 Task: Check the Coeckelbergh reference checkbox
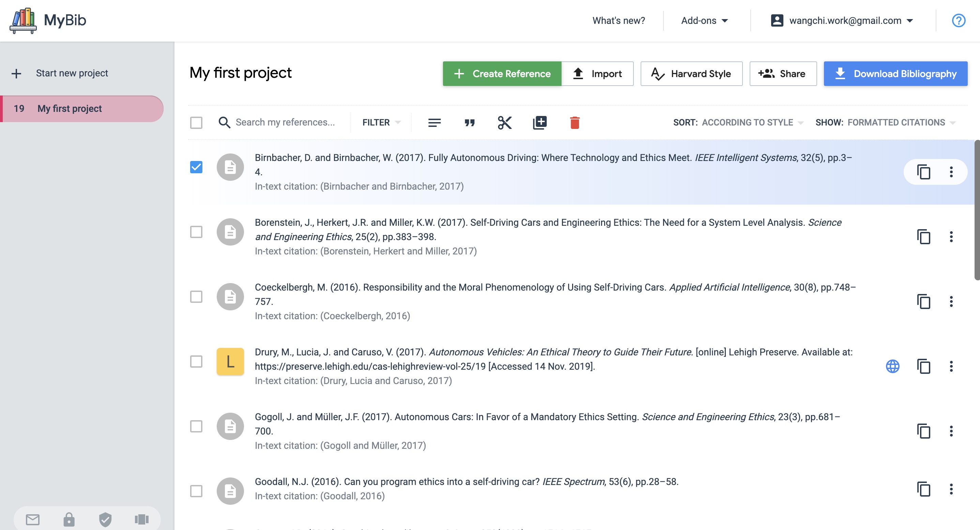tap(196, 297)
